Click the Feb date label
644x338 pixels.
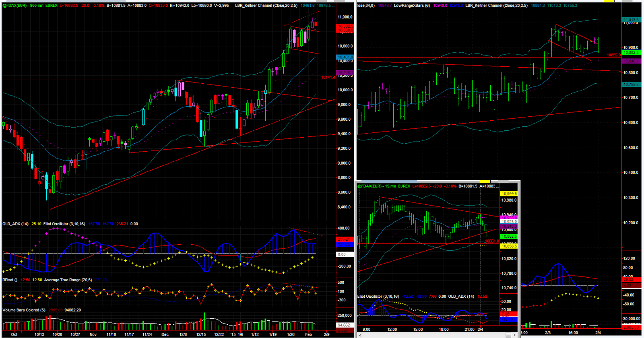(x=308, y=334)
